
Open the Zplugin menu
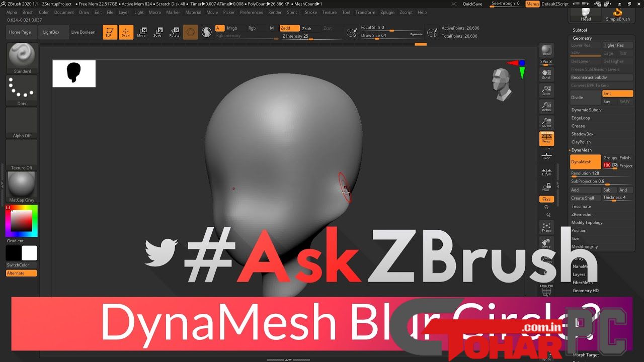(x=387, y=12)
